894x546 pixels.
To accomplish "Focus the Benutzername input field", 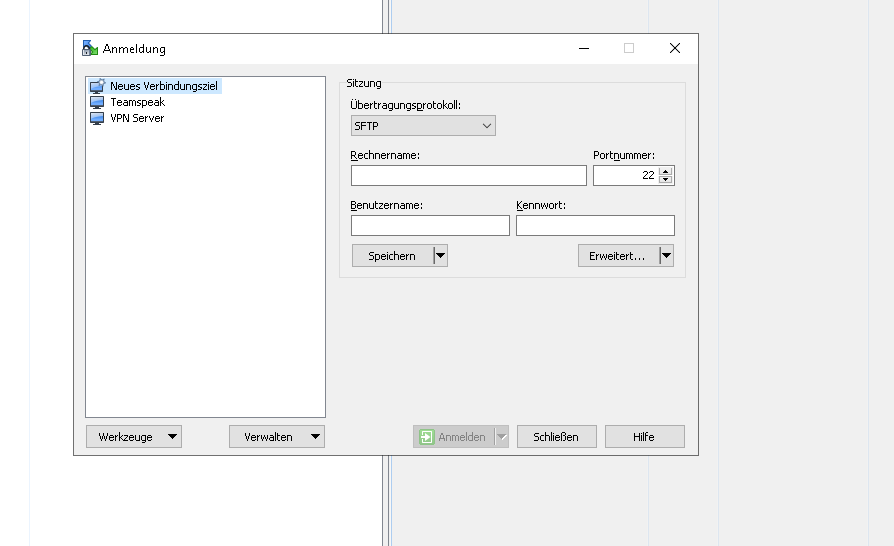I will click(430, 225).
